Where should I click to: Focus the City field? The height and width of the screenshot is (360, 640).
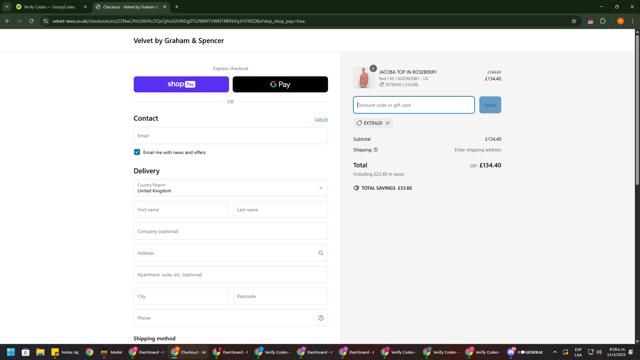[181, 296]
